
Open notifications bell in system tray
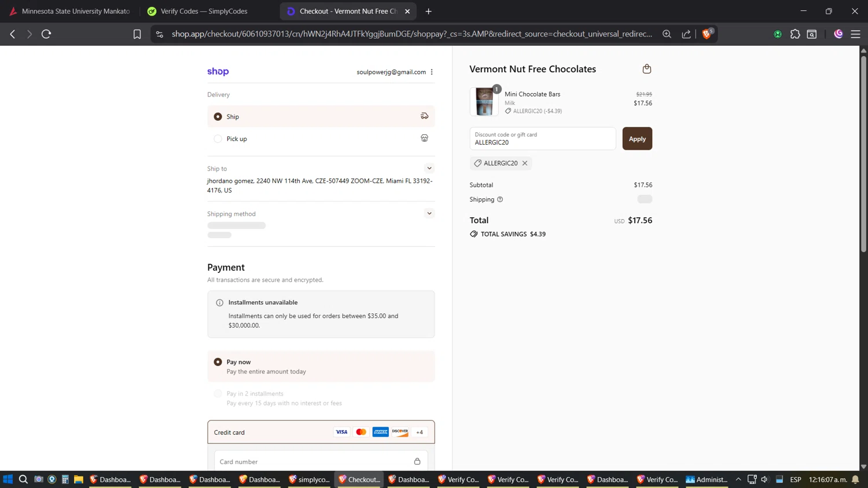click(x=855, y=479)
